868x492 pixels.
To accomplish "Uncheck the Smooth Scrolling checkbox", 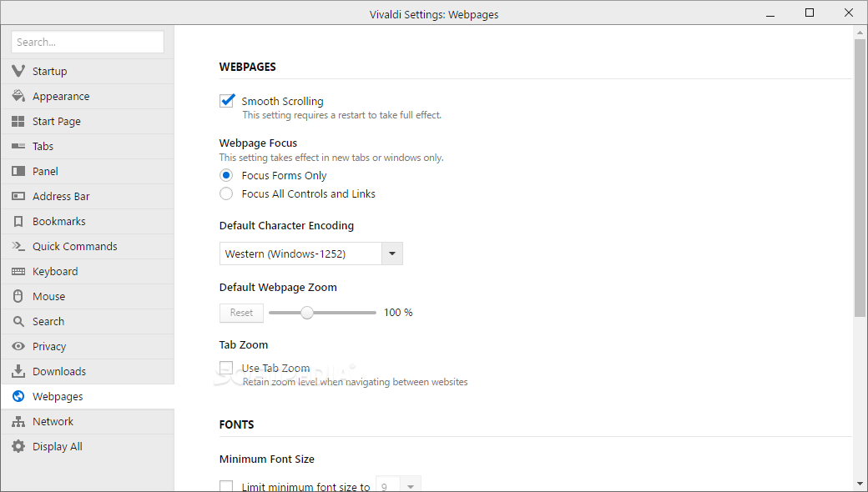I will [226, 101].
